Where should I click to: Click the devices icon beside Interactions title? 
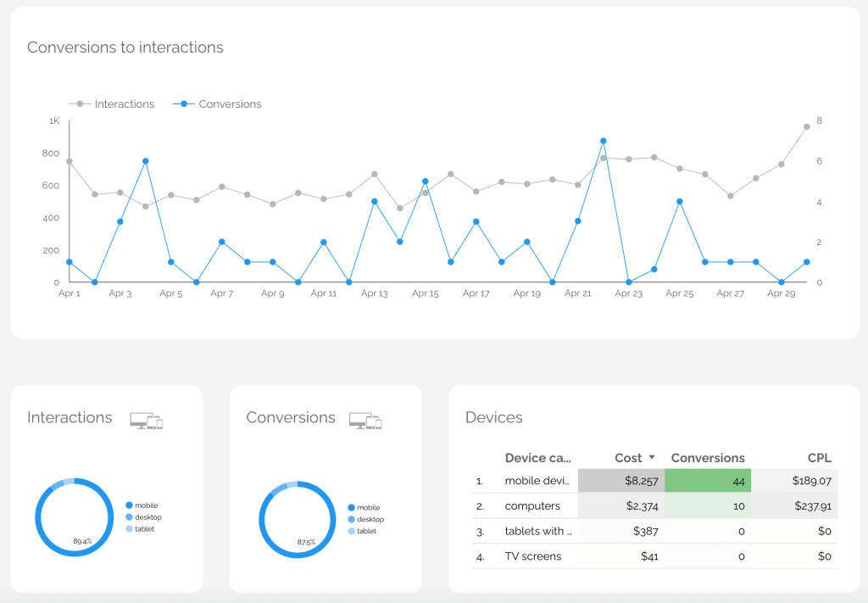(x=146, y=421)
